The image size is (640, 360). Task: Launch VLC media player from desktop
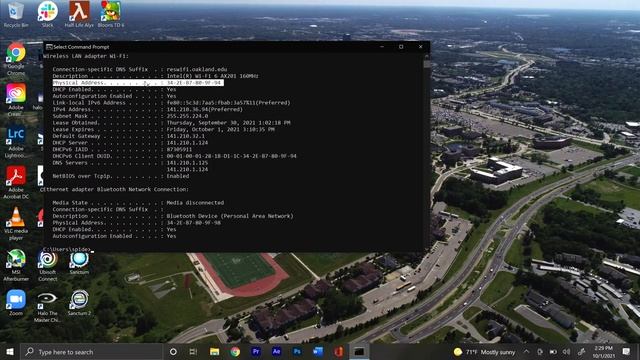(x=16, y=223)
